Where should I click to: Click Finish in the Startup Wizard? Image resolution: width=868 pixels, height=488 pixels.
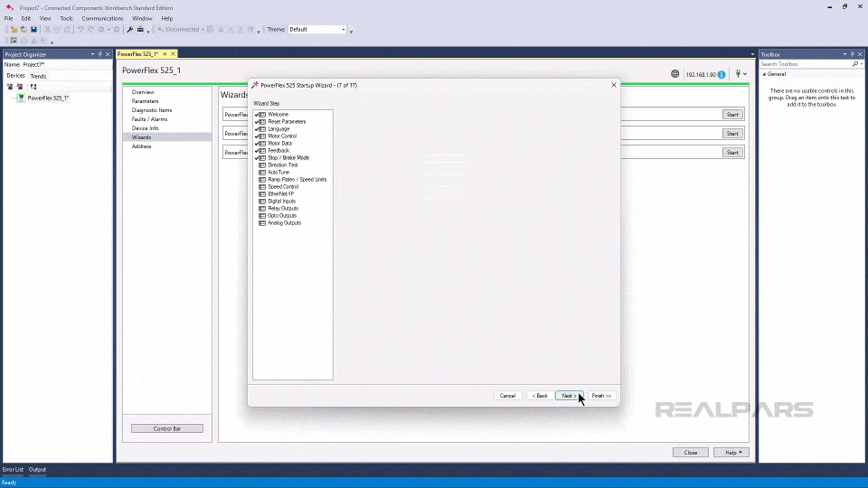pyautogui.click(x=601, y=396)
